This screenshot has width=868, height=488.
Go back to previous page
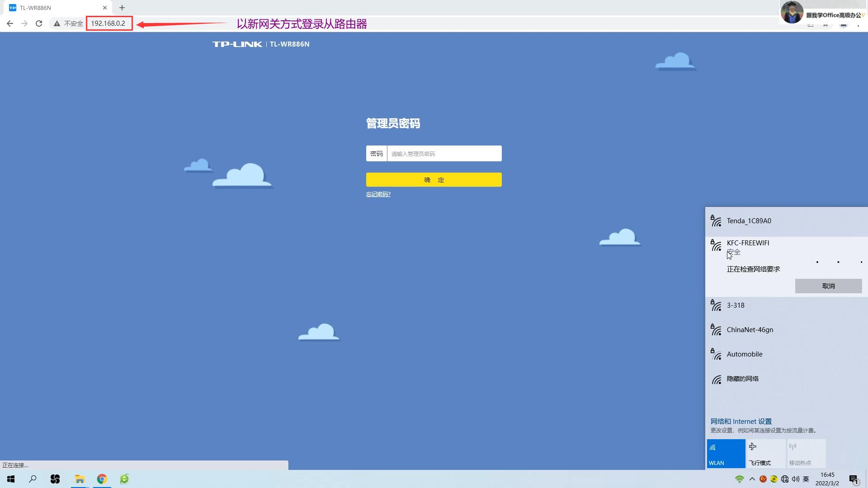[10, 23]
